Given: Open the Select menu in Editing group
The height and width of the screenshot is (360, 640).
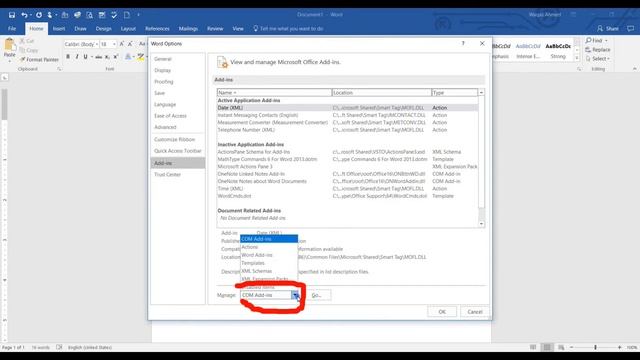Looking at the screenshot, I should [x=598, y=59].
